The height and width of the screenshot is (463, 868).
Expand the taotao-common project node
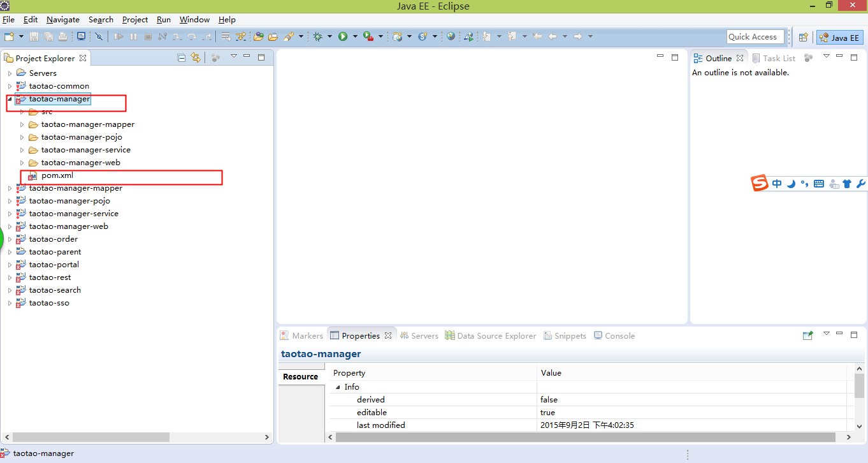pos(10,86)
